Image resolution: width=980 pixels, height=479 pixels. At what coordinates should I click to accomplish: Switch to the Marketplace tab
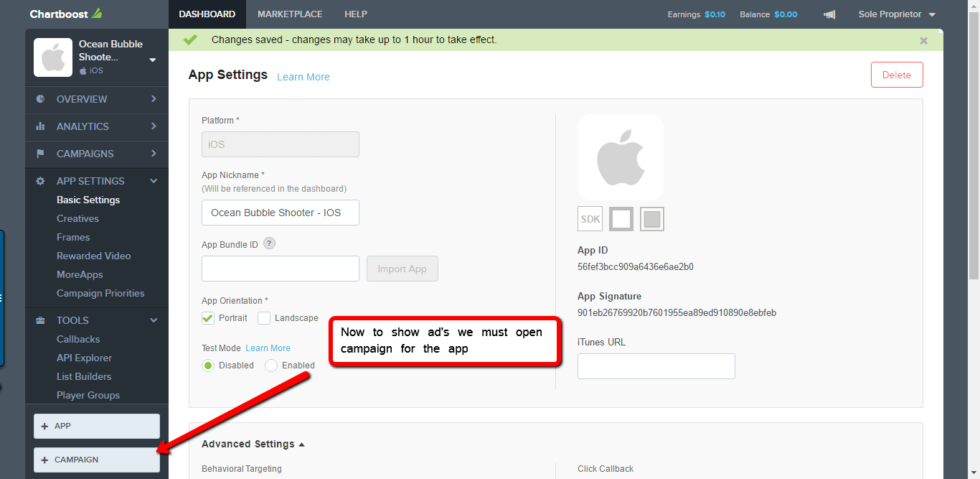[290, 14]
